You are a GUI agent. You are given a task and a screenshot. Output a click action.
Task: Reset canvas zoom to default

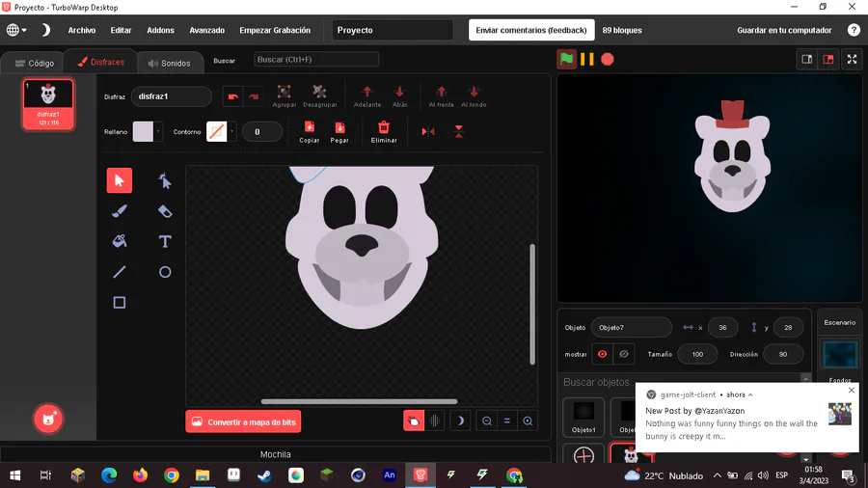coord(507,421)
